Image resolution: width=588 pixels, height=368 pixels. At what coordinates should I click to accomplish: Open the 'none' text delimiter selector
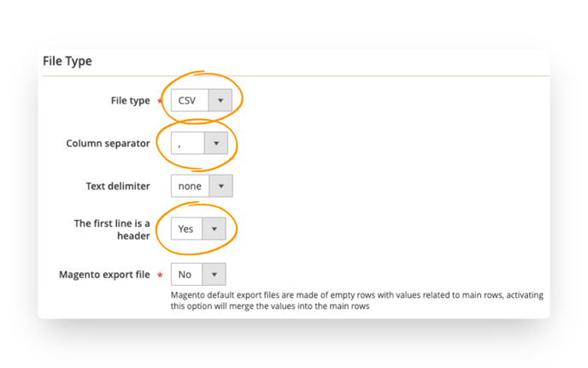pyautogui.click(x=202, y=186)
